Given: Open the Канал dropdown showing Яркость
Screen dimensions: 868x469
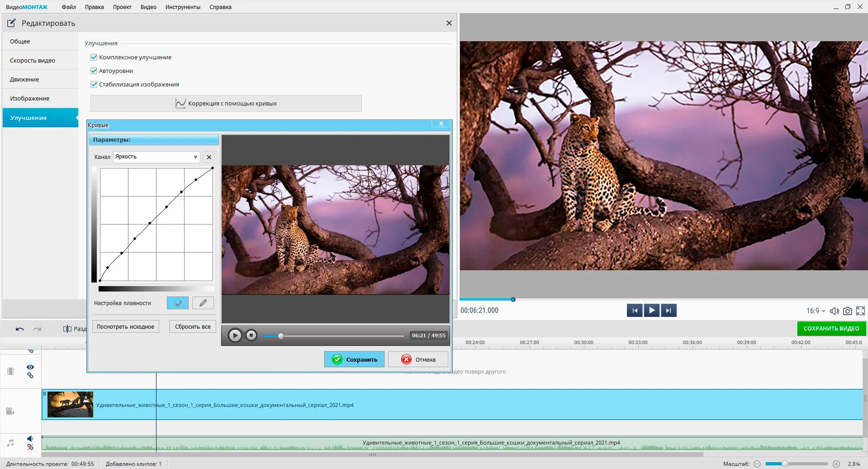Looking at the screenshot, I should (156, 157).
